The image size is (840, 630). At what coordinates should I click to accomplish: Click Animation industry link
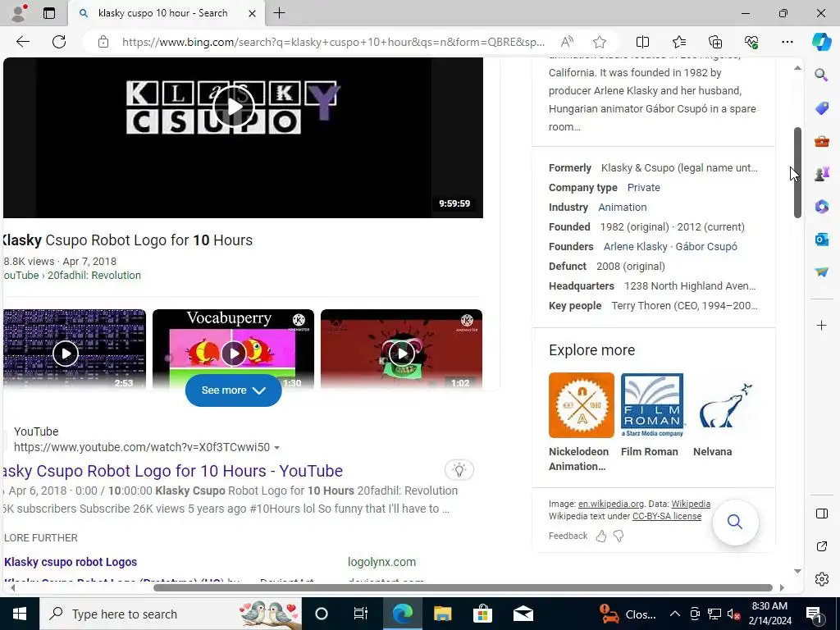point(622,208)
